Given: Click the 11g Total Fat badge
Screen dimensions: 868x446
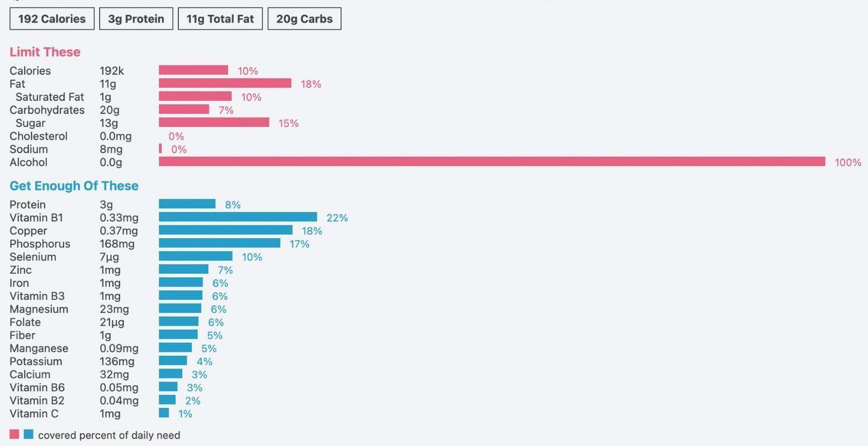Looking at the screenshot, I should 220,19.
